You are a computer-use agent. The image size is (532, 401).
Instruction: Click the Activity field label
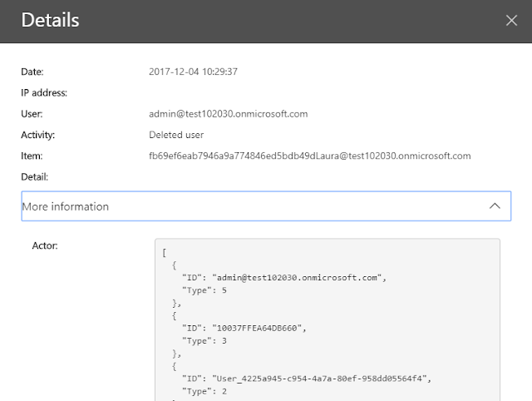coord(38,135)
